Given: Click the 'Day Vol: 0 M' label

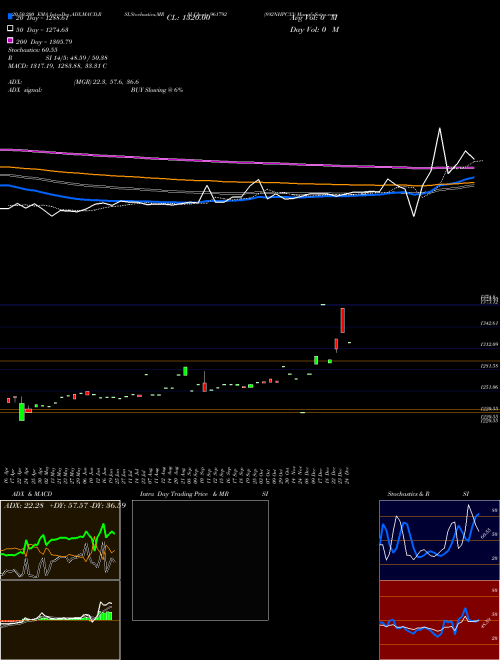Looking at the screenshot, I should pyautogui.click(x=314, y=29).
